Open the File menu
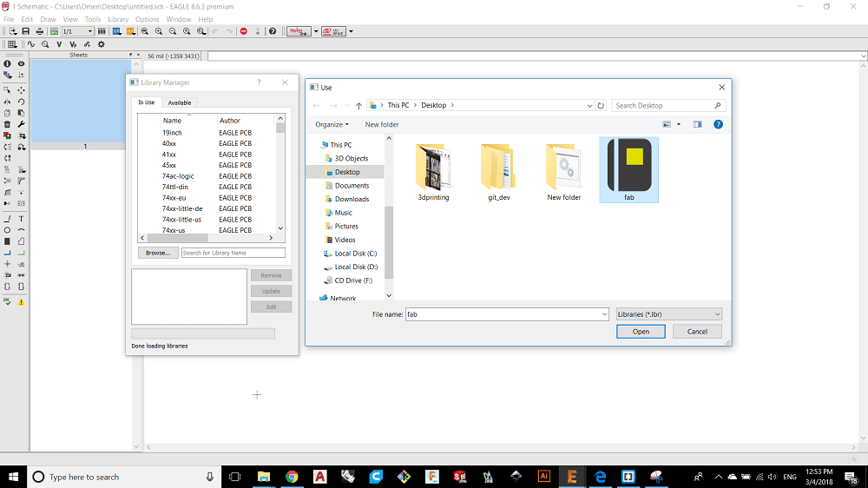 pos(9,19)
